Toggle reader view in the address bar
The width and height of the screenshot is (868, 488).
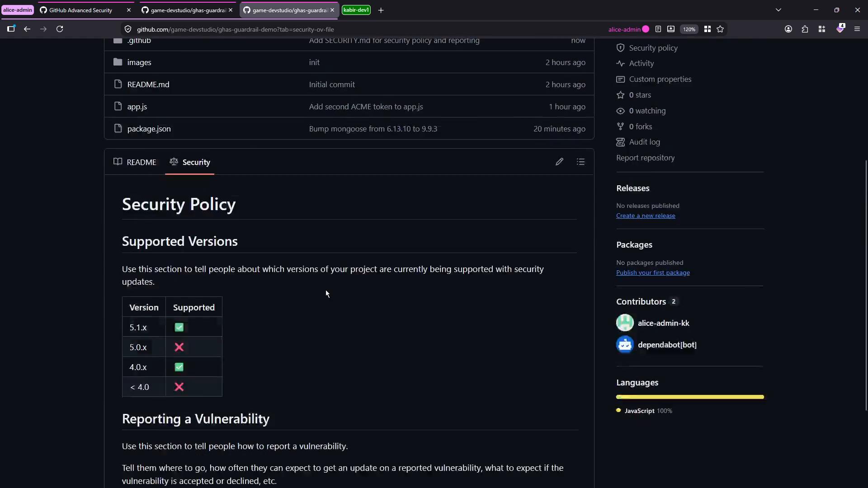(658, 29)
